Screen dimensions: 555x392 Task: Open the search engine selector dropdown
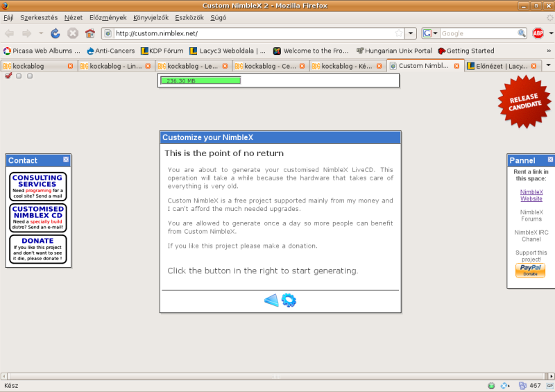pos(430,33)
